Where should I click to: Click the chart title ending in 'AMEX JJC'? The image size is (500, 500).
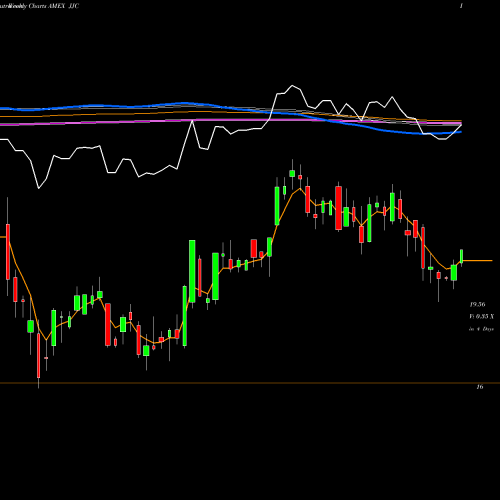coord(40,6)
